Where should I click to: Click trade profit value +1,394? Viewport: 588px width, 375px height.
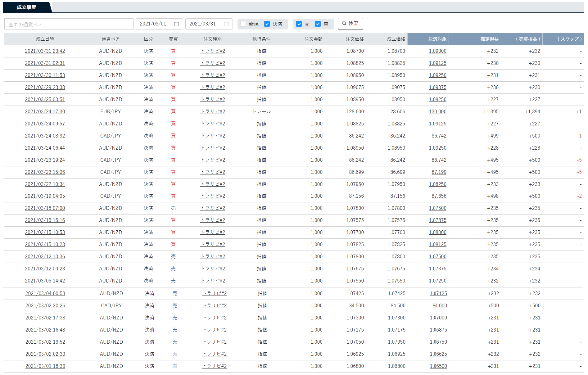point(532,111)
